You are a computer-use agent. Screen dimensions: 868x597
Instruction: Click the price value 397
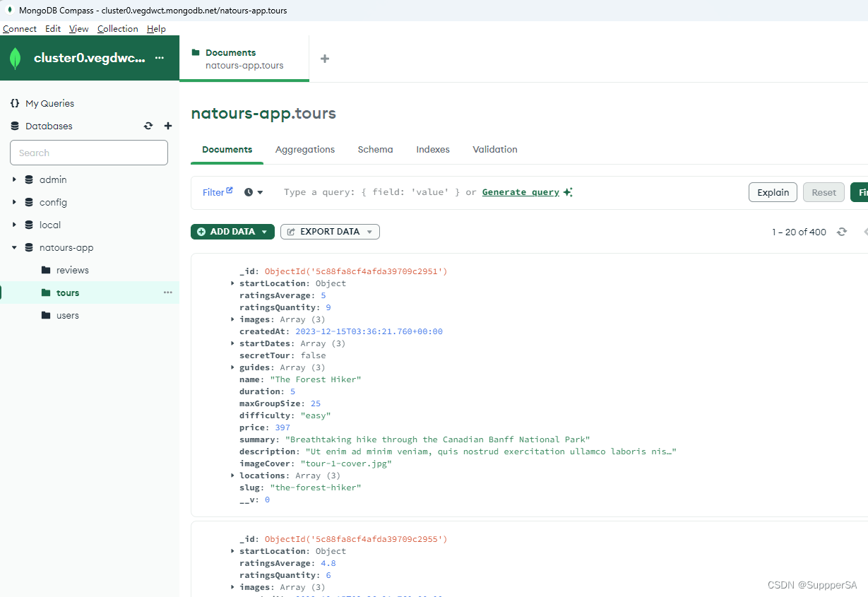[283, 427]
